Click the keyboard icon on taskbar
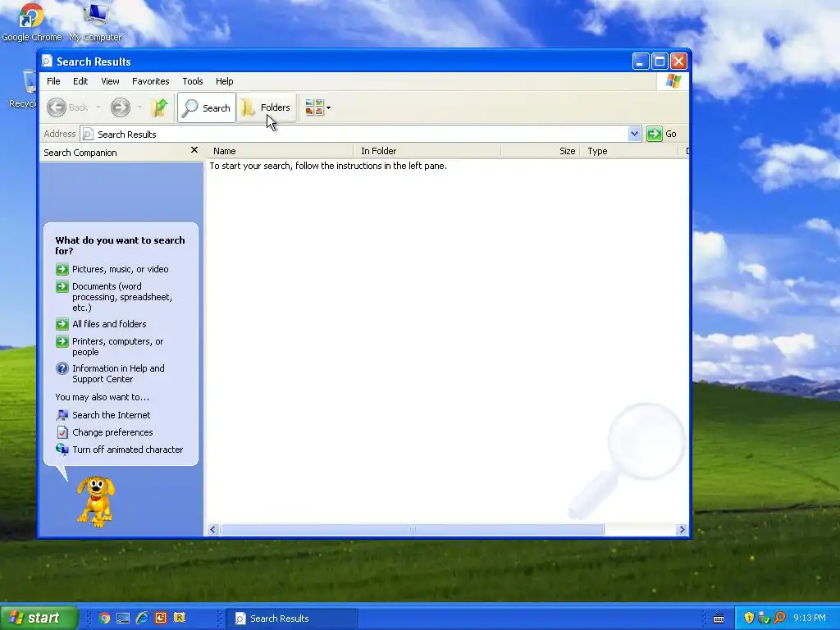 pyautogui.click(x=719, y=619)
